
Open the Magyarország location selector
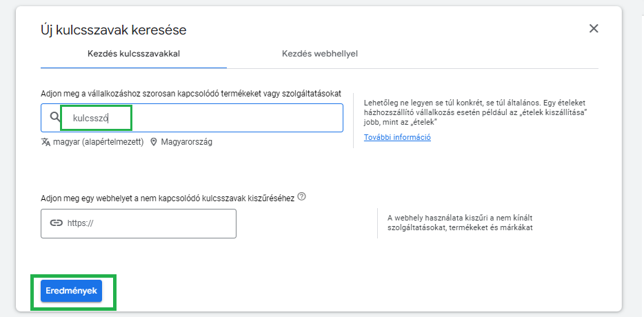click(x=186, y=142)
